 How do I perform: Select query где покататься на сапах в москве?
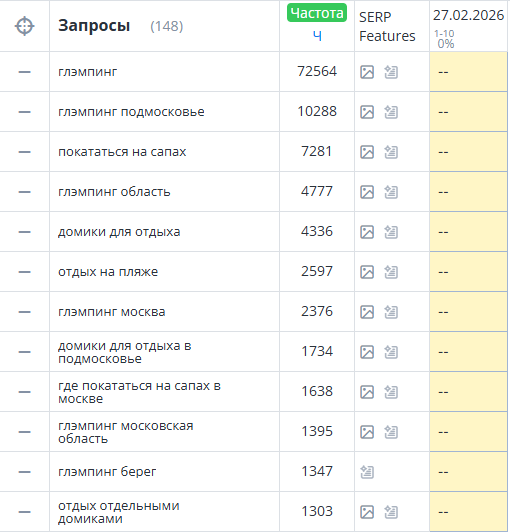pos(139,392)
